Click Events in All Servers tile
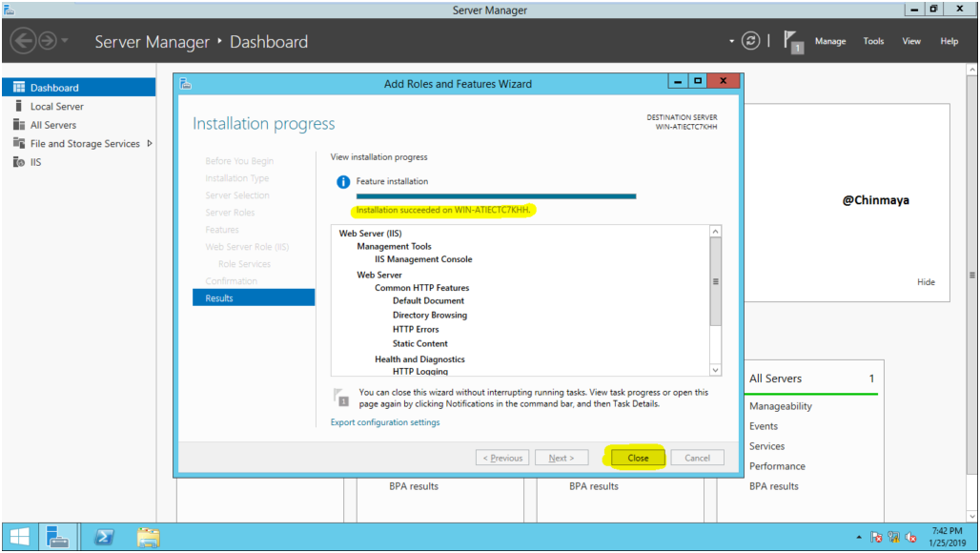 pyautogui.click(x=764, y=426)
